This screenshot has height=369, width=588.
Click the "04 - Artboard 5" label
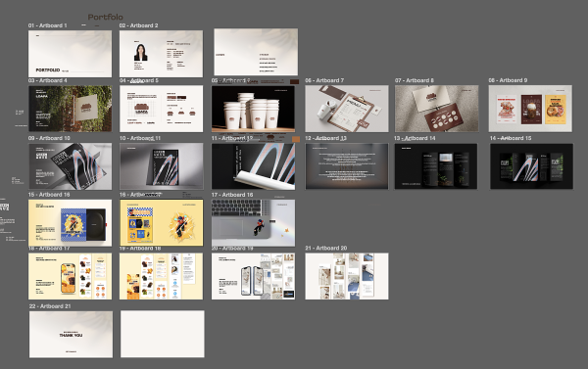[139, 80]
